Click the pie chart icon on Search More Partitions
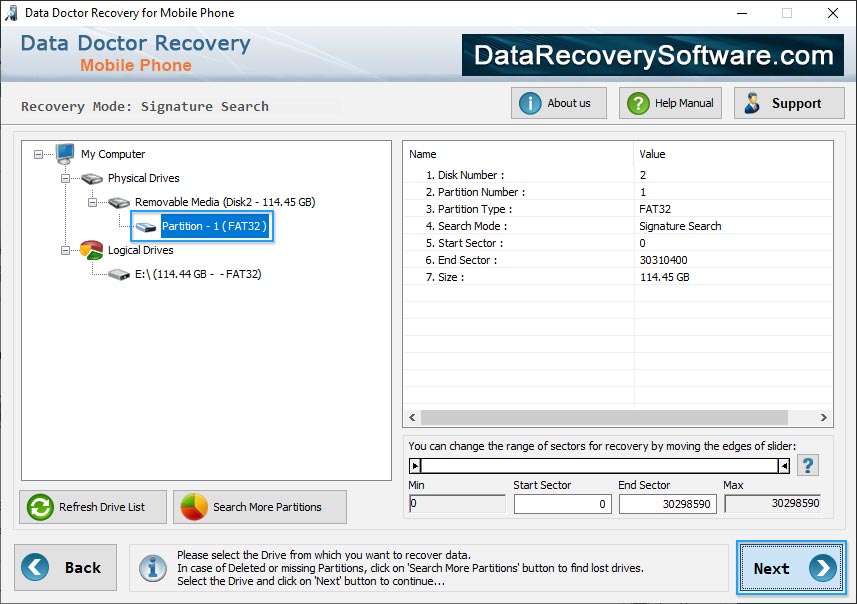 point(192,507)
